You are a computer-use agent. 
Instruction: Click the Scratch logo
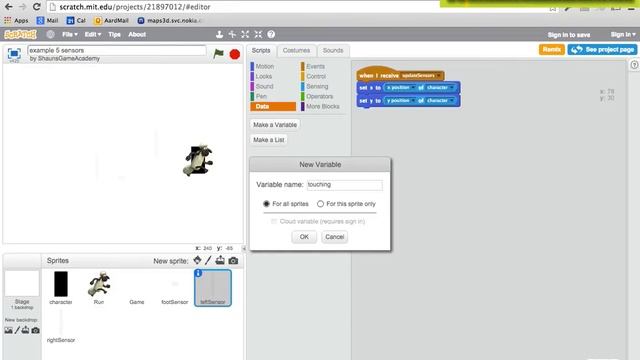point(20,35)
